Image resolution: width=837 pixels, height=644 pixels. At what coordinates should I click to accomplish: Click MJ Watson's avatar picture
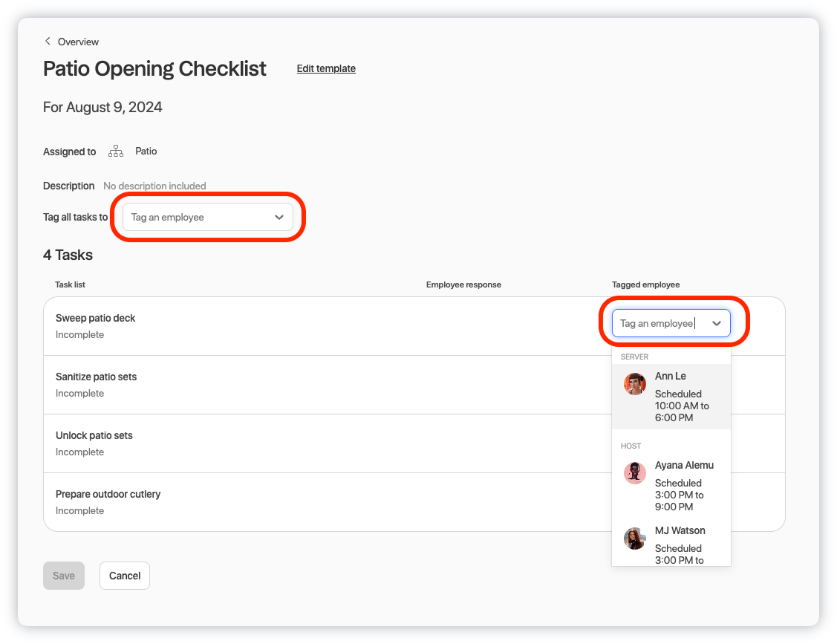[x=634, y=539]
